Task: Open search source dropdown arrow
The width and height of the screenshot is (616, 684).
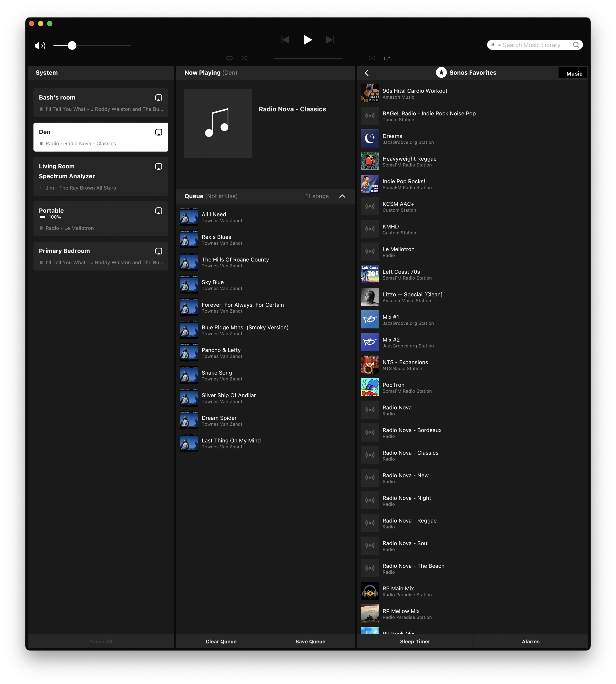Action: click(x=499, y=45)
